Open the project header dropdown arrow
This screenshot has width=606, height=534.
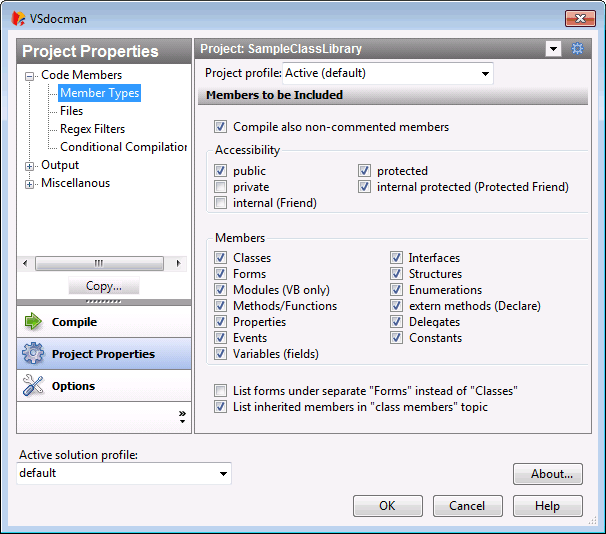coord(553,49)
